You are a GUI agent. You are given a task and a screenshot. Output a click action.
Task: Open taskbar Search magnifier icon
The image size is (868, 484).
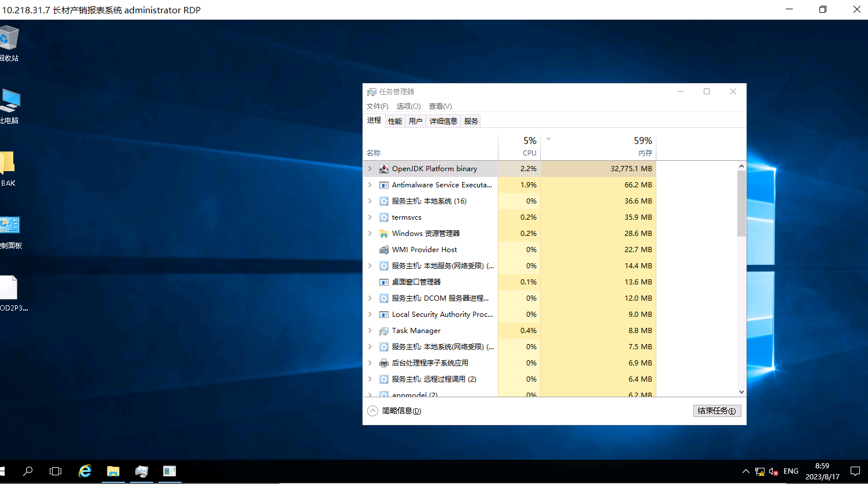pos(28,471)
